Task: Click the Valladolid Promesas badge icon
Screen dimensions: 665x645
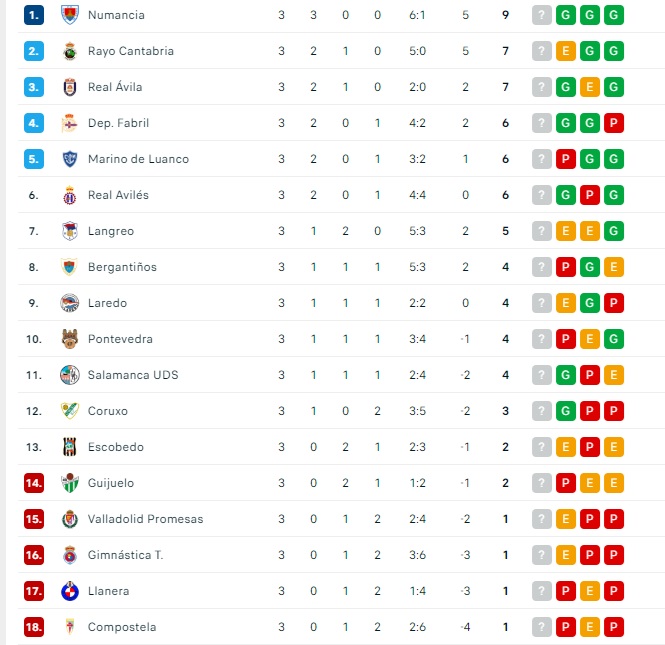Action: coord(69,519)
